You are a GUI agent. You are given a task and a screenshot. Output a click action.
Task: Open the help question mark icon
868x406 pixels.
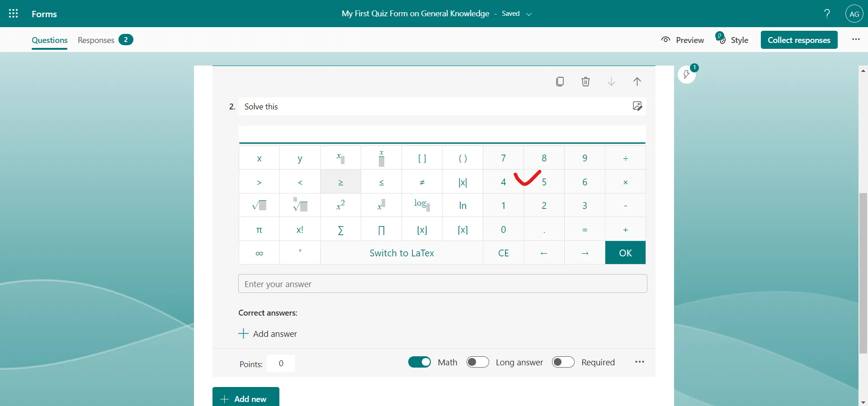tap(827, 14)
